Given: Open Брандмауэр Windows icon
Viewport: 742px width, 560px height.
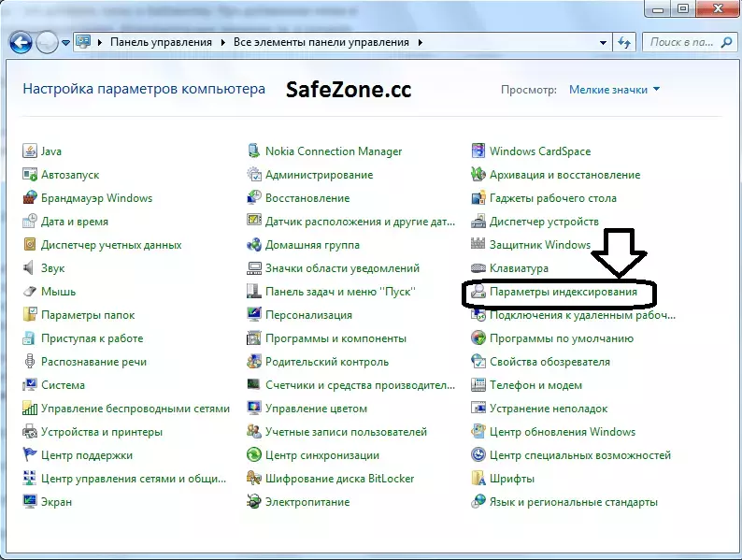Looking at the screenshot, I should 30,198.
